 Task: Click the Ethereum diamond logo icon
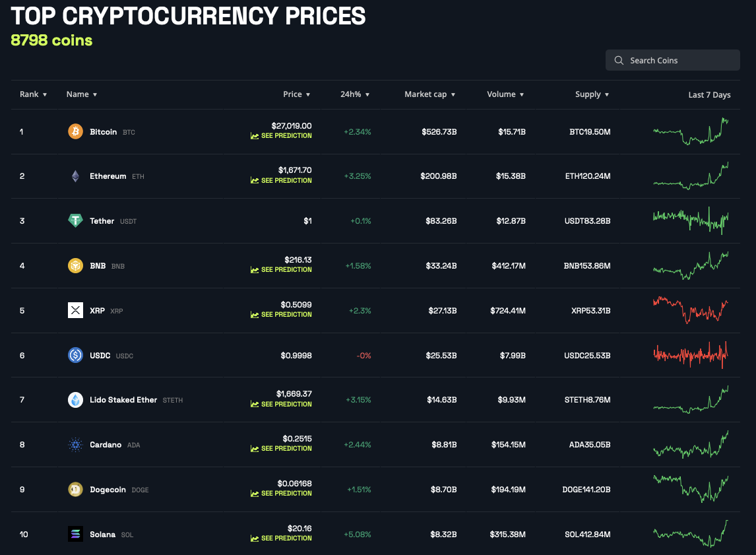tap(75, 176)
